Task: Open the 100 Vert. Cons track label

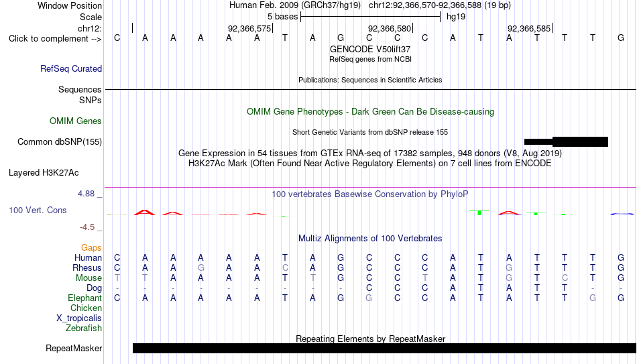Action: [38, 210]
